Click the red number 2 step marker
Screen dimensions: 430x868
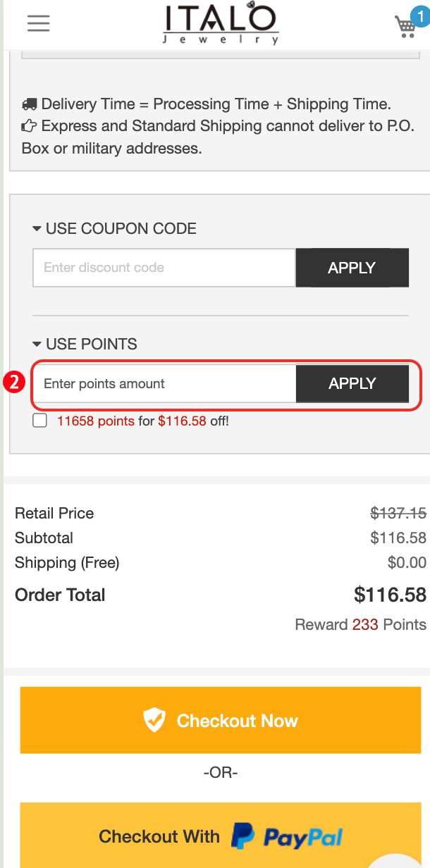(14, 383)
